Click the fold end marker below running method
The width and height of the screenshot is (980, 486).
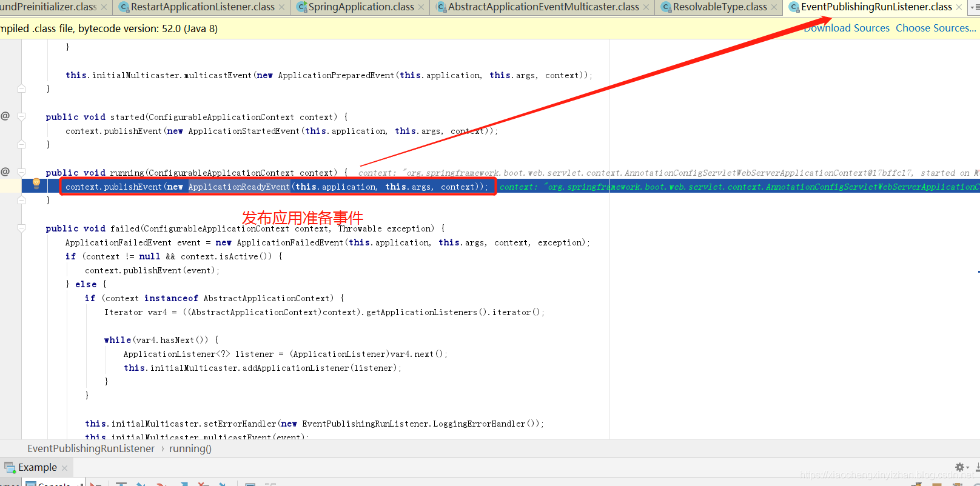22,200
